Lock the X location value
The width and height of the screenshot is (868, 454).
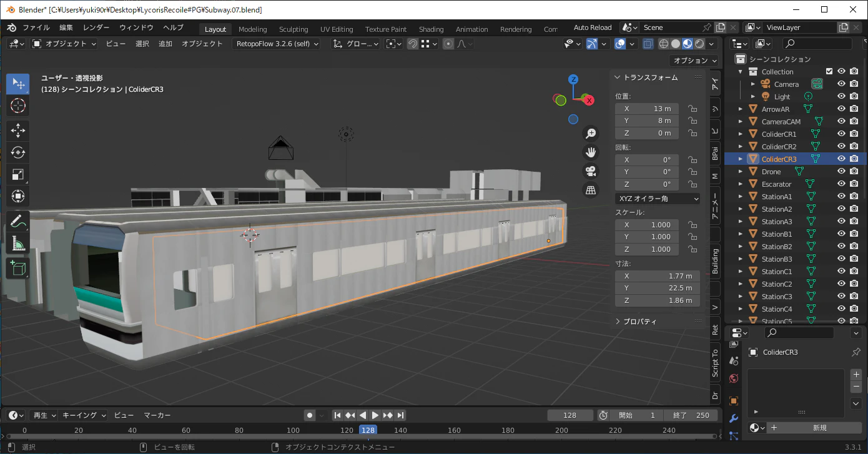(x=692, y=109)
